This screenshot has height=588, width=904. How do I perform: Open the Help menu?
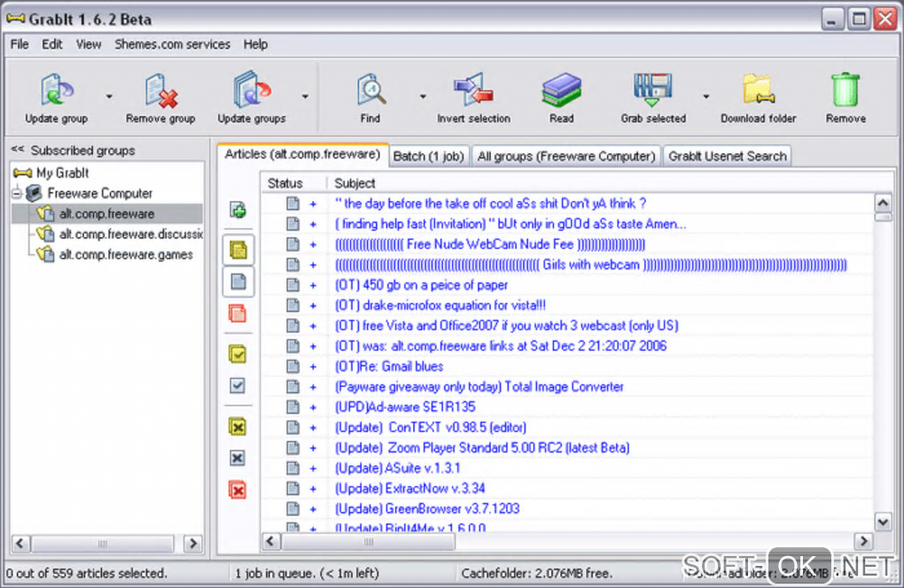[x=255, y=44]
